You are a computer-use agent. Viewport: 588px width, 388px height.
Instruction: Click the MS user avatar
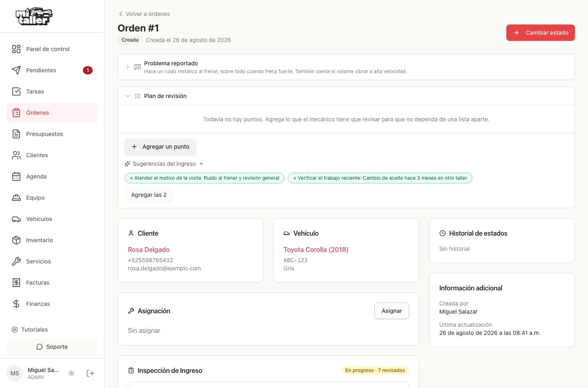[15, 373]
